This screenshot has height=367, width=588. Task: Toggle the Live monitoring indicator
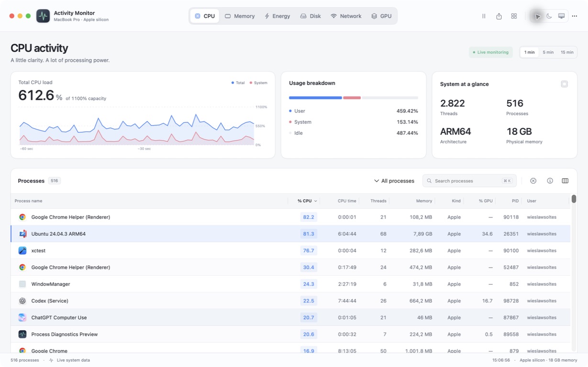point(490,52)
